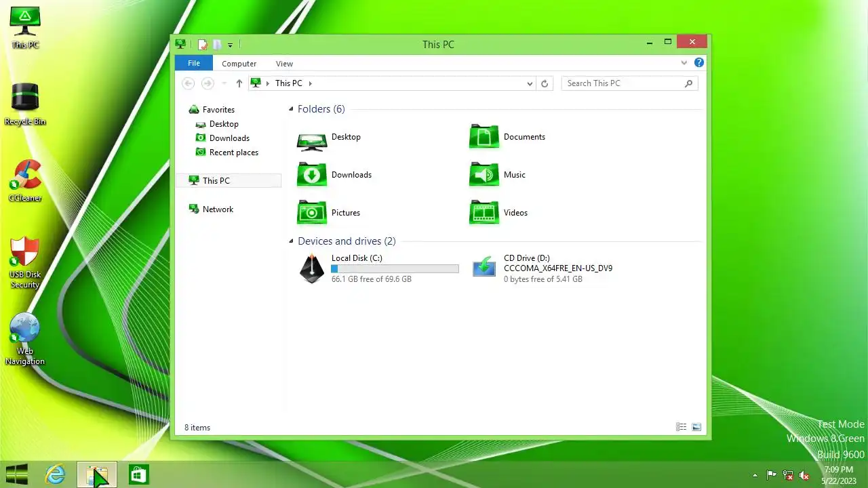Click the Local Disk (C:) usage bar

point(395,269)
